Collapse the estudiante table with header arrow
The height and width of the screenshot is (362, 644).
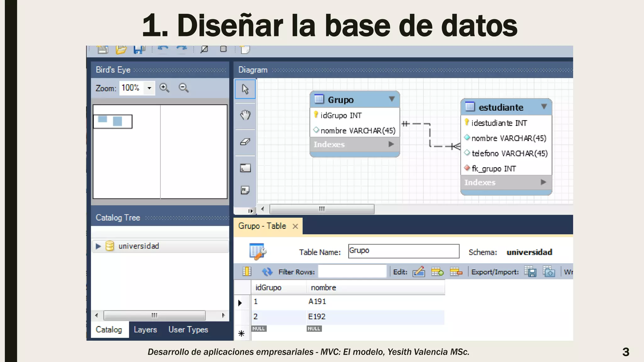(x=544, y=107)
